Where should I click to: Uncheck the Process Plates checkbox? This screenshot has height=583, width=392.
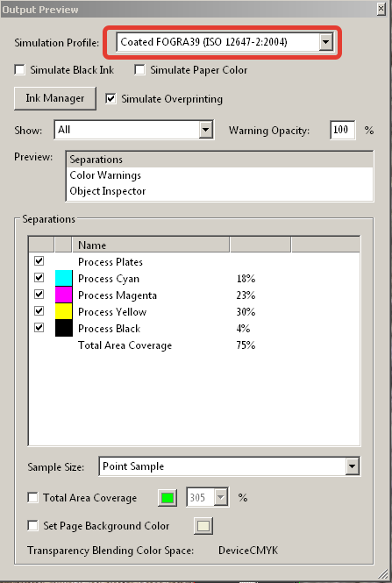point(39,261)
